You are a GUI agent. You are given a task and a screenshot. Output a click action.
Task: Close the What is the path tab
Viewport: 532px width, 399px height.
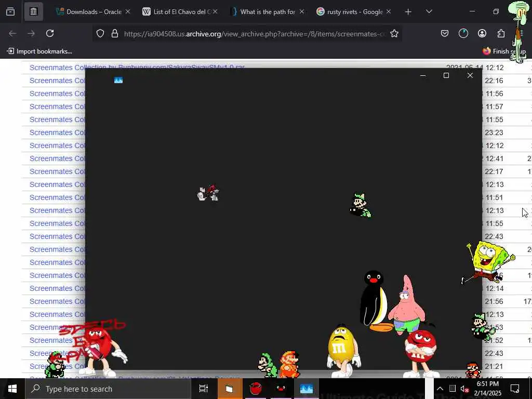[x=302, y=12]
